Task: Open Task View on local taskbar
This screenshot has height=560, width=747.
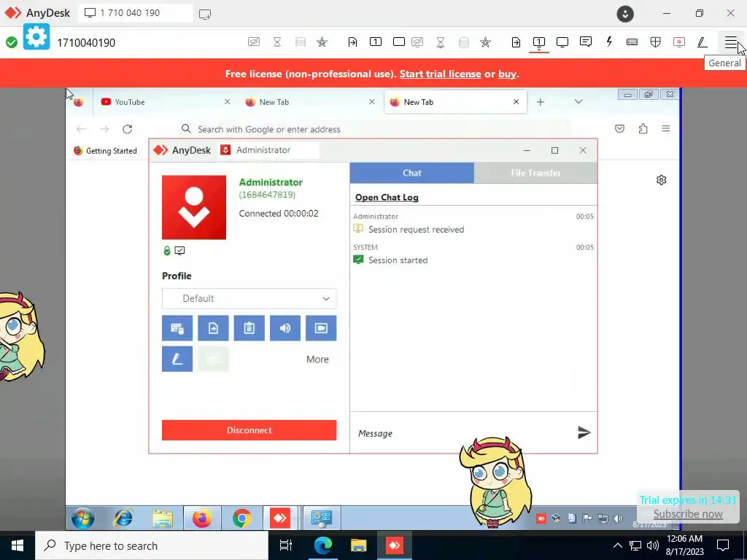Action: pyautogui.click(x=286, y=545)
